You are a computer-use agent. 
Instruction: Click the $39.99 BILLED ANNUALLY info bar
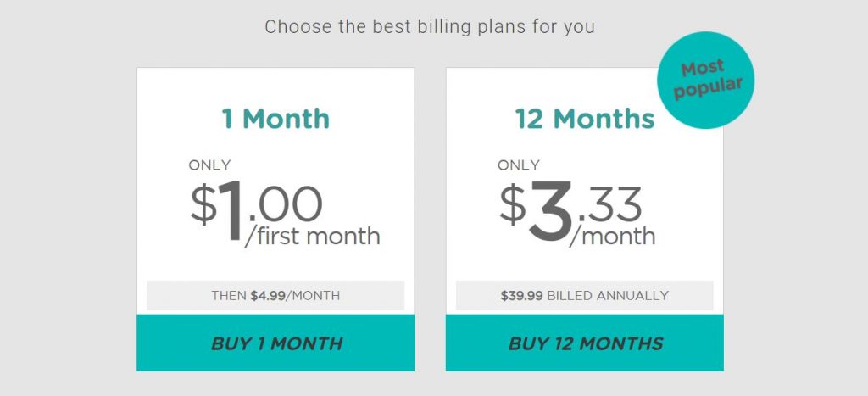pyautogui.click(x=585, y=295)
